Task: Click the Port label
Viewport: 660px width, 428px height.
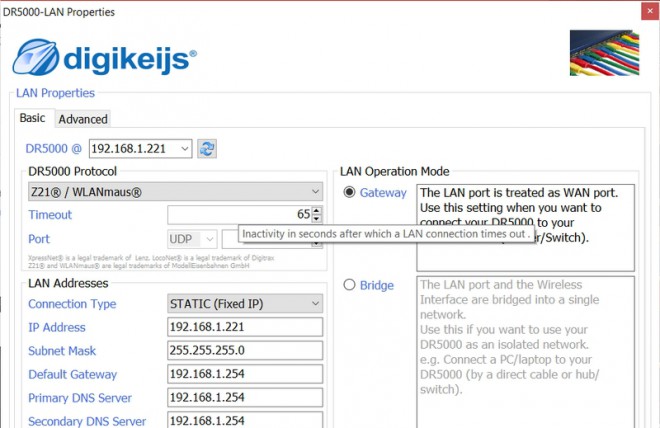Action: (39, 239)
